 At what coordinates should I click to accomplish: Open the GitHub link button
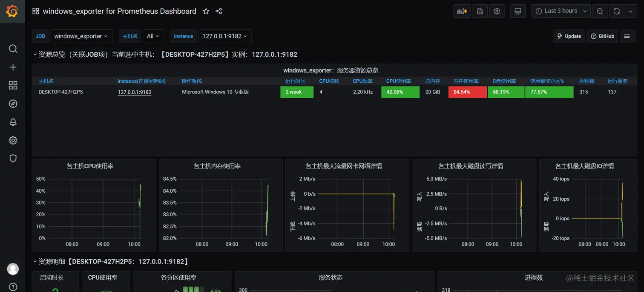pos(603,36)
